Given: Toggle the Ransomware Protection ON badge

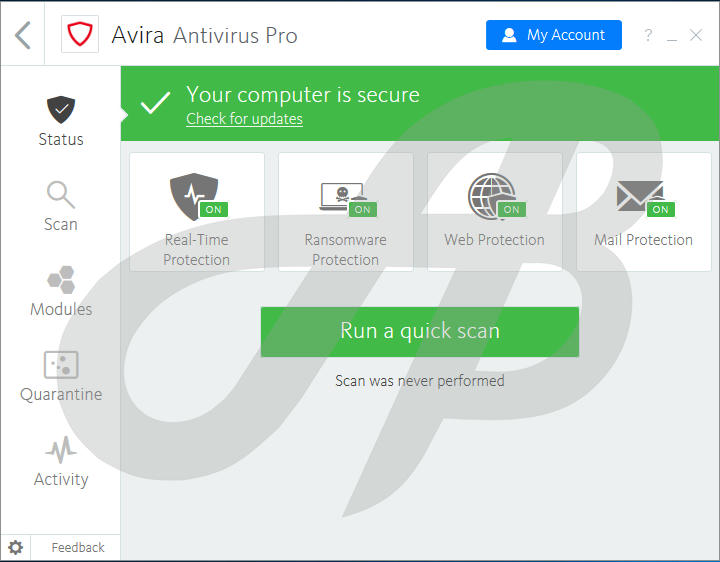Looking at the screenshot, I should click(363, 209).
